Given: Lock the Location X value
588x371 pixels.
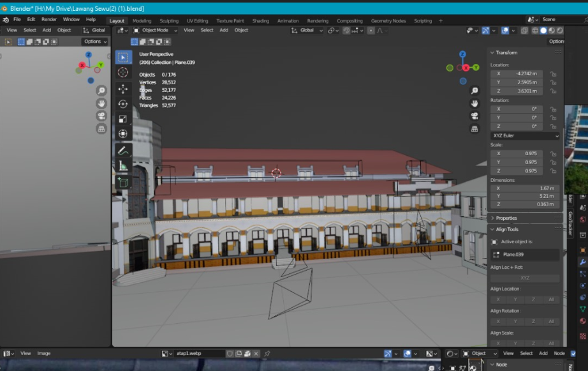Looking at the screenshot, I should point(553,74).
